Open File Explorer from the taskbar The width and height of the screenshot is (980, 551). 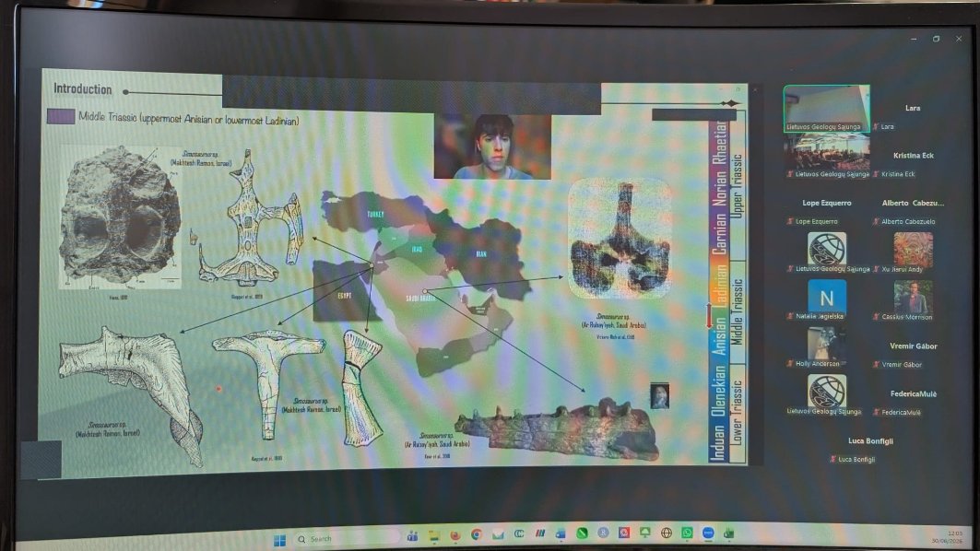tap(433, 535)
